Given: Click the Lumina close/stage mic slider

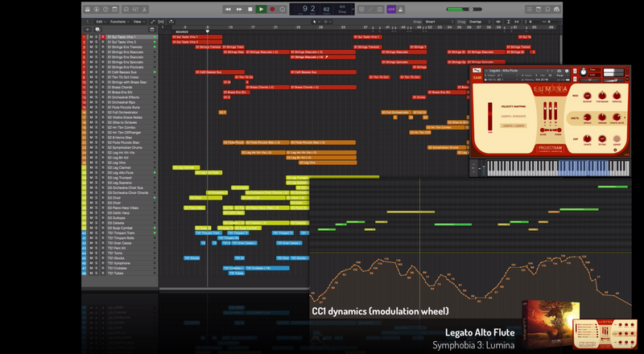Looking at the screenshot, I should [x=551, y=130].
